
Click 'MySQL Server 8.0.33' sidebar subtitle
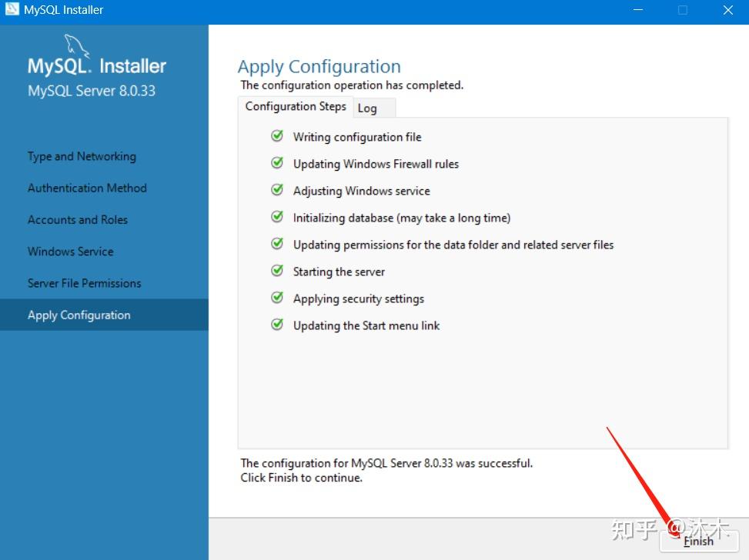92,91
